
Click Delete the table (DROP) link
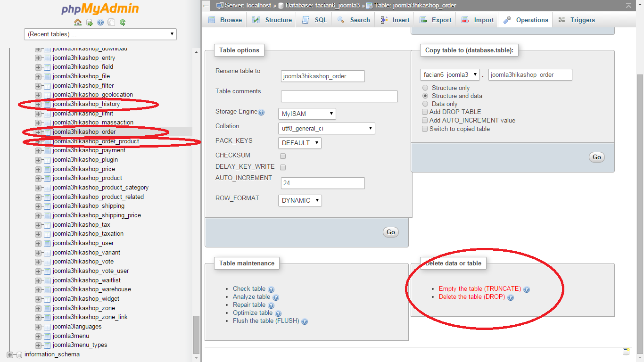pos(472,297)
